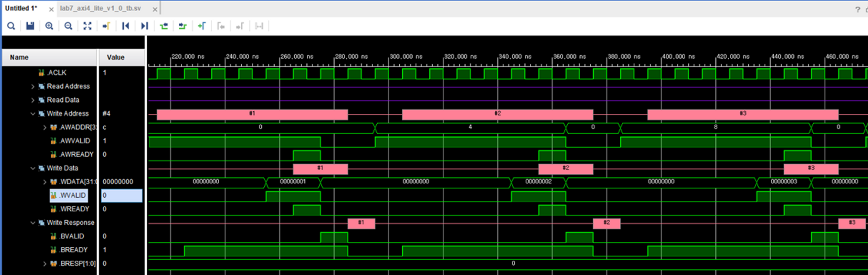Screen dimensions: 868x275
Task: Click the WDATA 00000003 waveform segment
Action: (784, 182)
